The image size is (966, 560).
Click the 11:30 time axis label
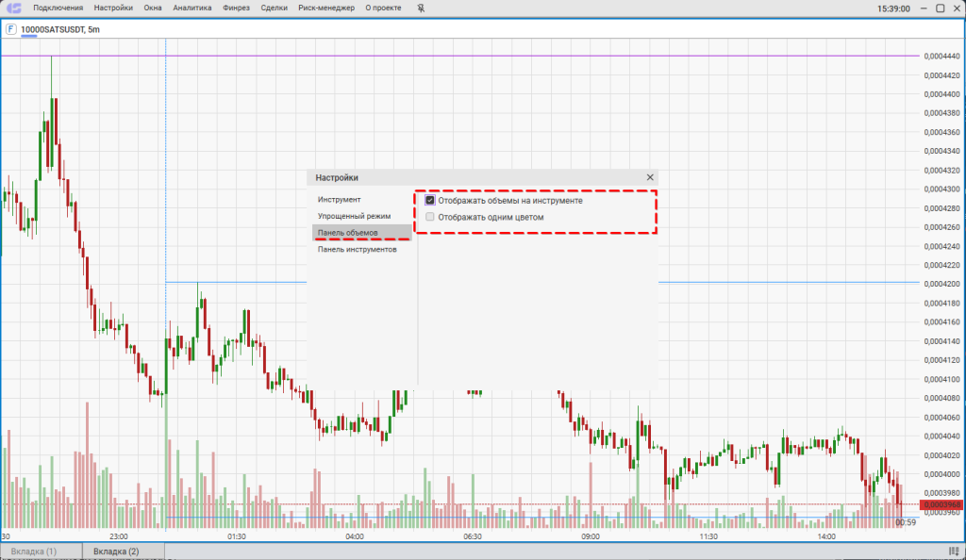708,536
